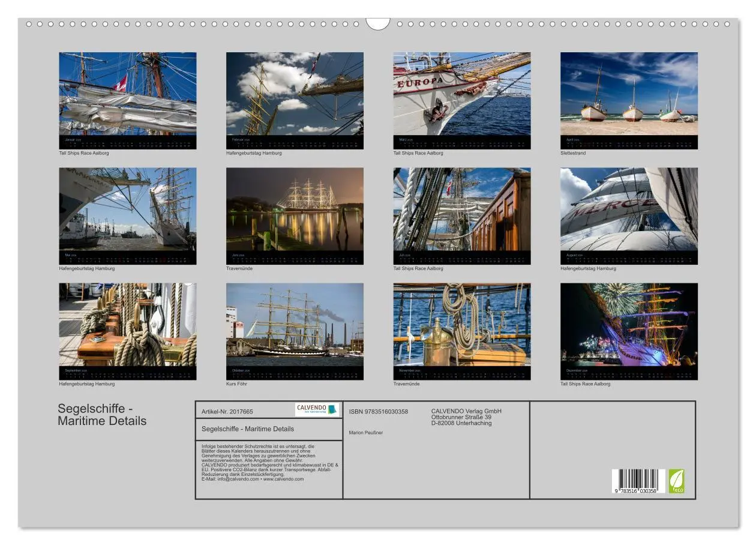Click the top-left binding hole
The image size is (756, 545).
28,23
